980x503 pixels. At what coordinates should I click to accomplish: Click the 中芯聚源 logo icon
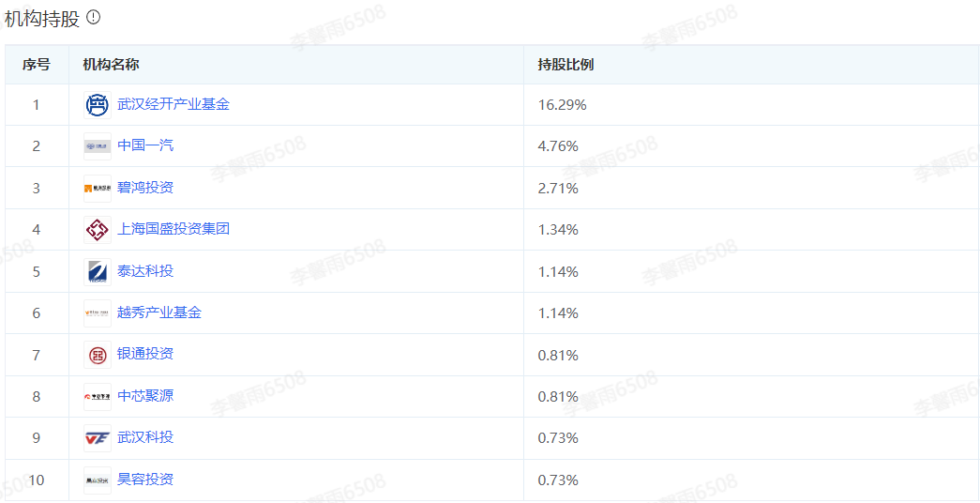pos(98,397)
